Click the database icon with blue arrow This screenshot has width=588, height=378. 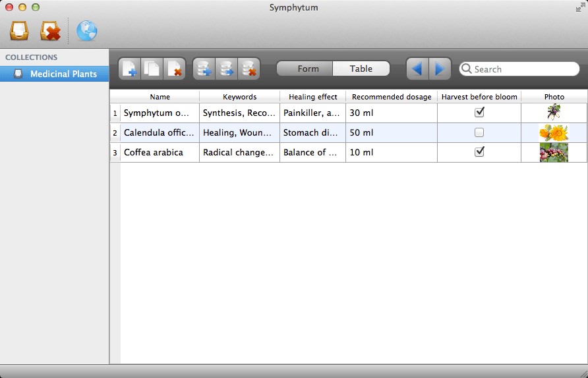coord(227,68)
